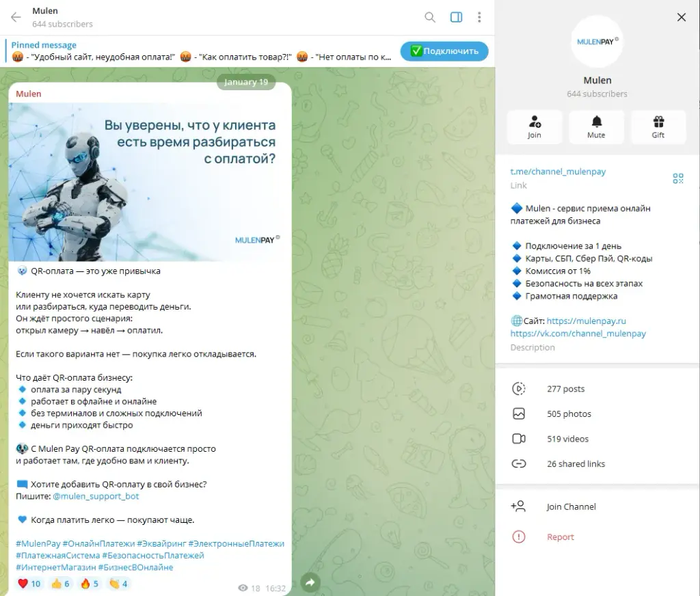
Task: Click the 16:32 post timestamp
Action: 275,588
